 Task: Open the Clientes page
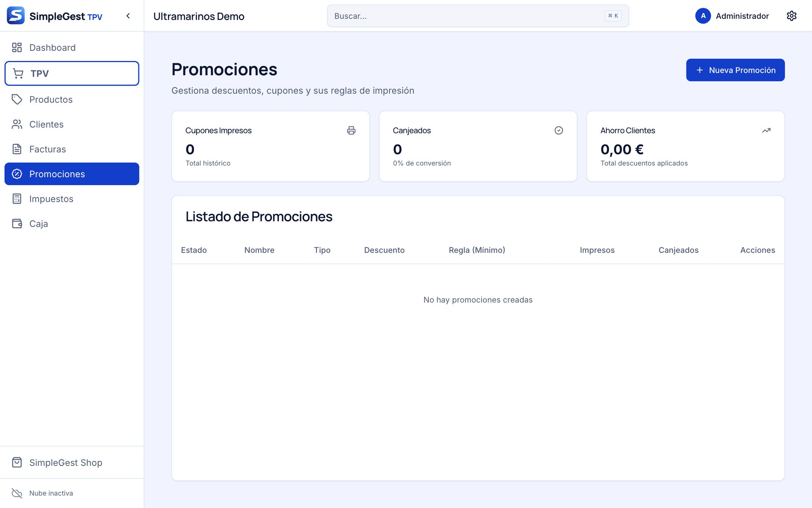72,124
